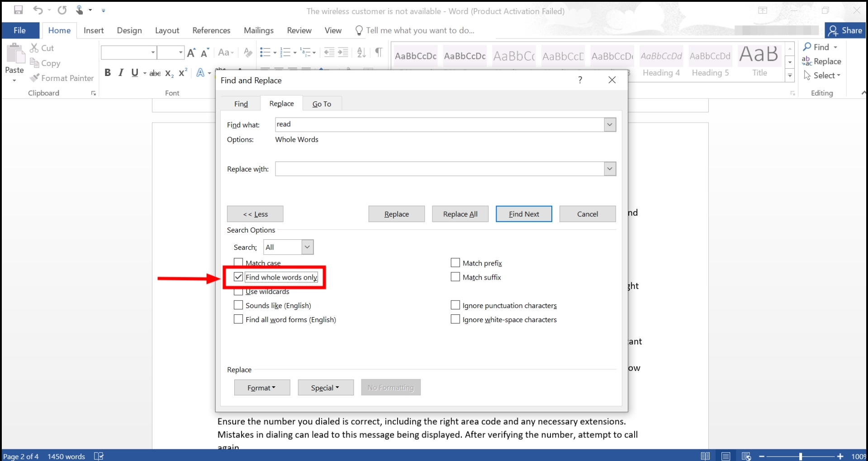Click the Format Painter tool
Image resolution: width=868 pixels, height=461 pixels.
[62, 78]
